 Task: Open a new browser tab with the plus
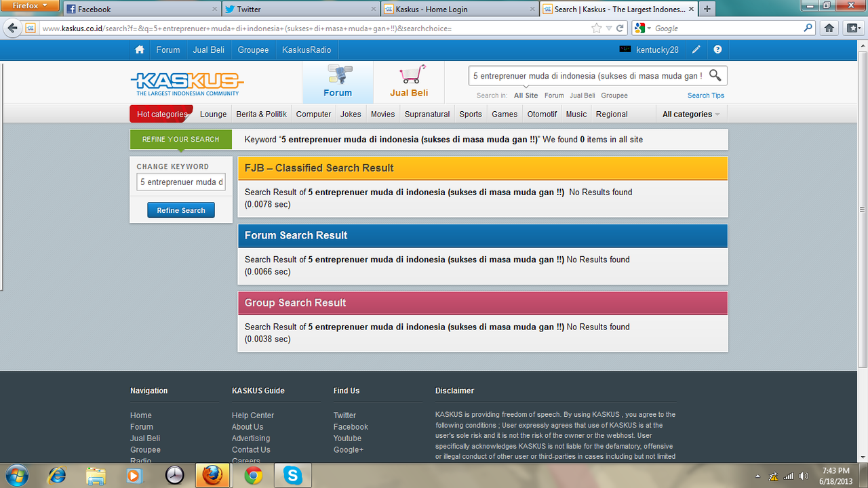(x=707, y=9)
